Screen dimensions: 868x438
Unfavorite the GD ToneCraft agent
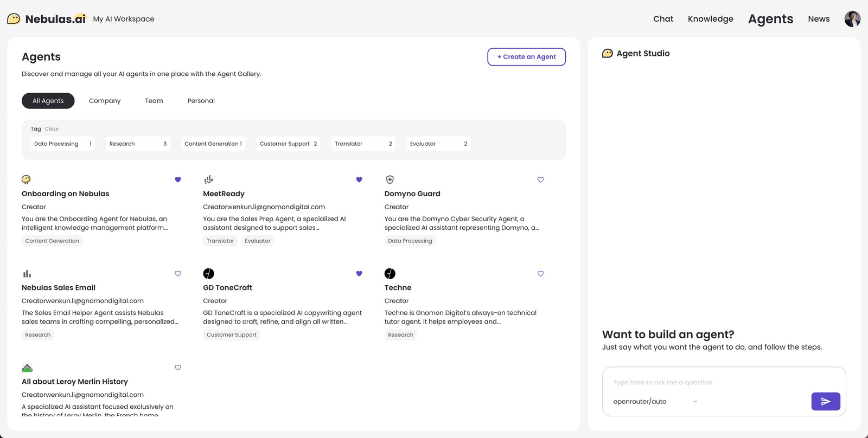pyautogui.click(x=359, y=274)
